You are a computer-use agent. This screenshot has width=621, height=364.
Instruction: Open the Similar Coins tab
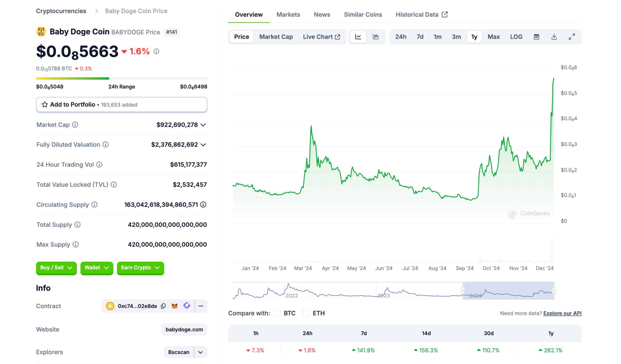click(363, 15)
